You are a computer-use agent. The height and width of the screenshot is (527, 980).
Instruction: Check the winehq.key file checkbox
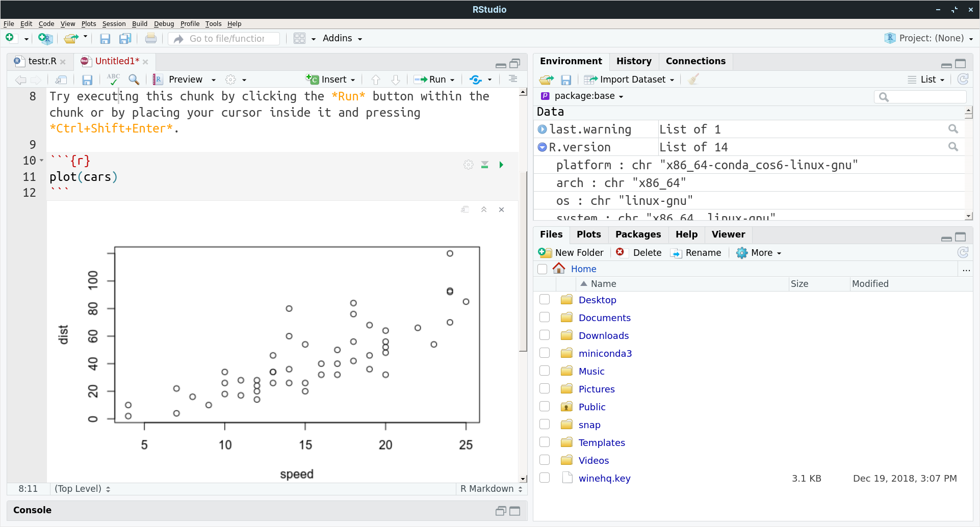click(545, 478)
